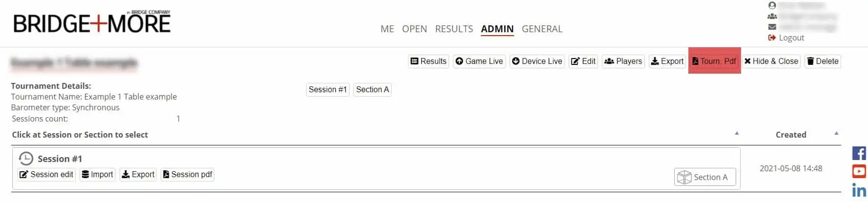
Task: Import data into Session #1
Action: coord(98,174)
